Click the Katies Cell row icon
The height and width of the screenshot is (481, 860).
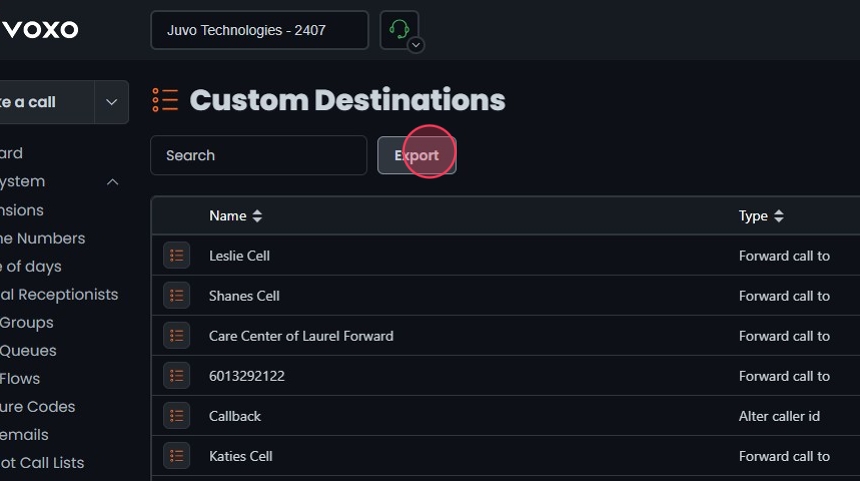(177, 456)
